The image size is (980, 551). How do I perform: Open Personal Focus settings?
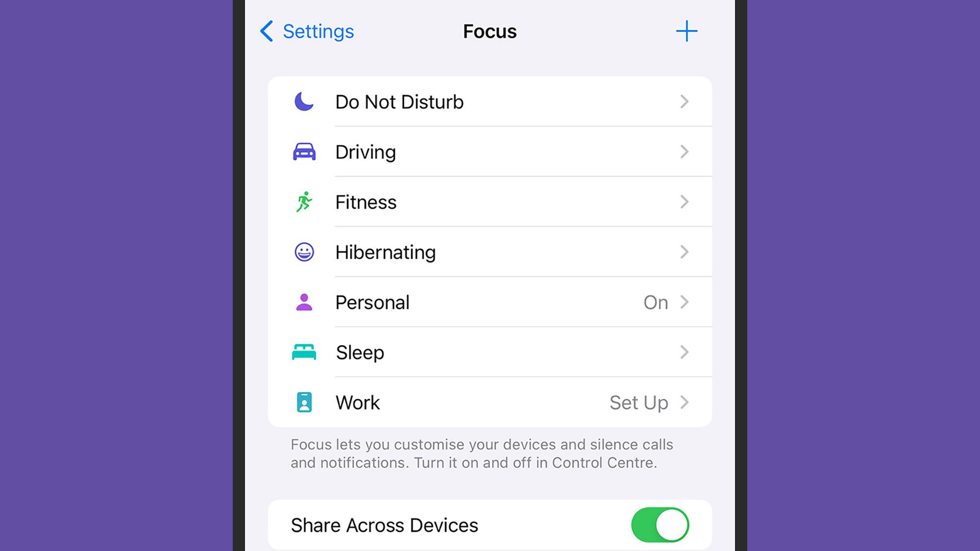point(490,302)
